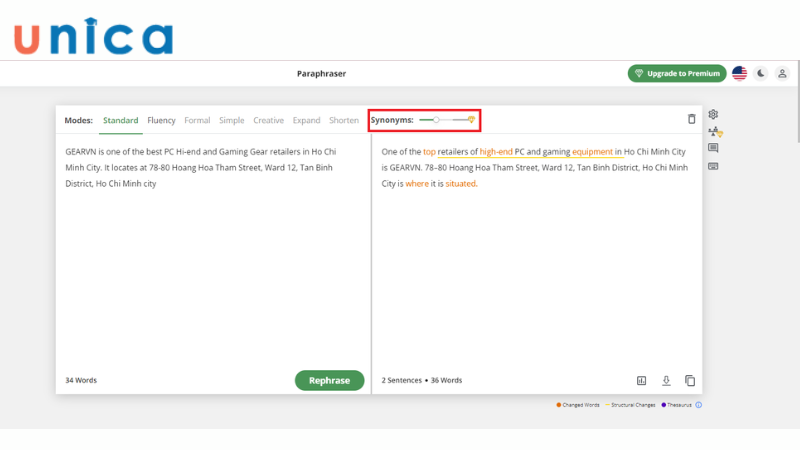Open the user account icon
The width and height of the screenshot is (800, 450).
coord(782,73)
